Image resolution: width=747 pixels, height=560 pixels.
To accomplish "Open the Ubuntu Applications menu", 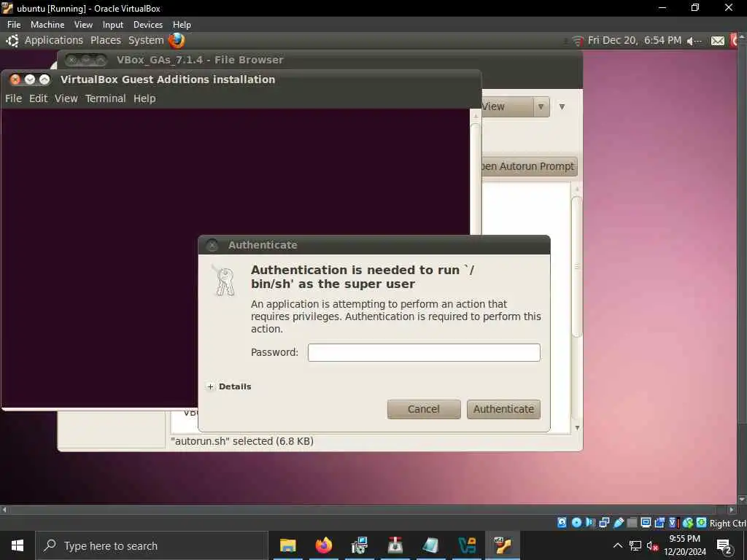I will click(54, 41).
